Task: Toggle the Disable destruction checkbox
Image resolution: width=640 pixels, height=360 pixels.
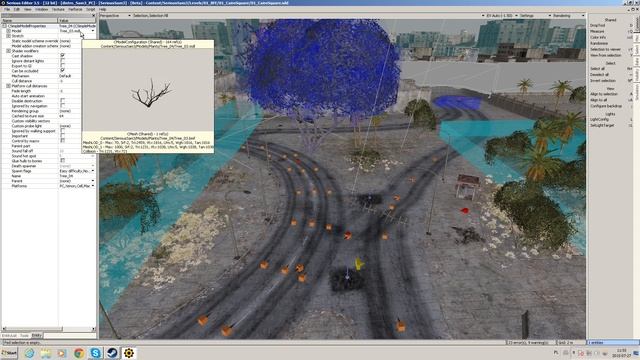Action: point(62,101)
